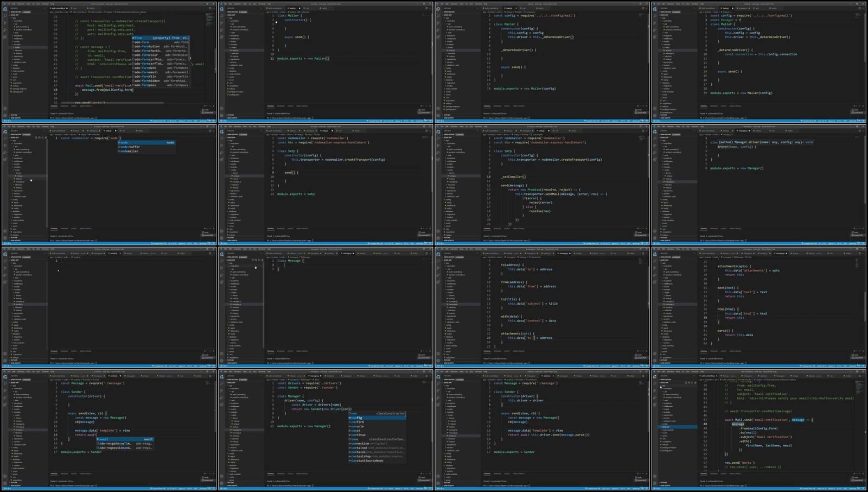Accept the highlighted config suggestion
The width and height of the screenshot is (868, 492).
[x=376, y=418]
